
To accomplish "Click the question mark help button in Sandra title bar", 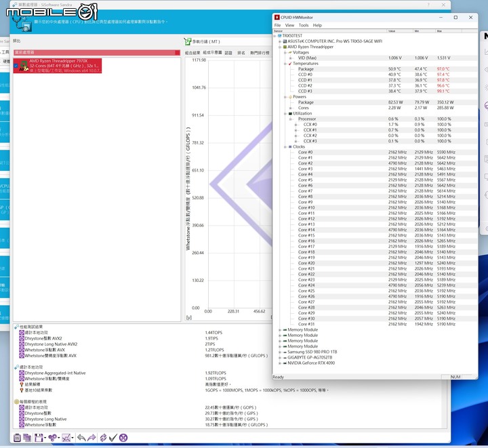I will 428,5.
